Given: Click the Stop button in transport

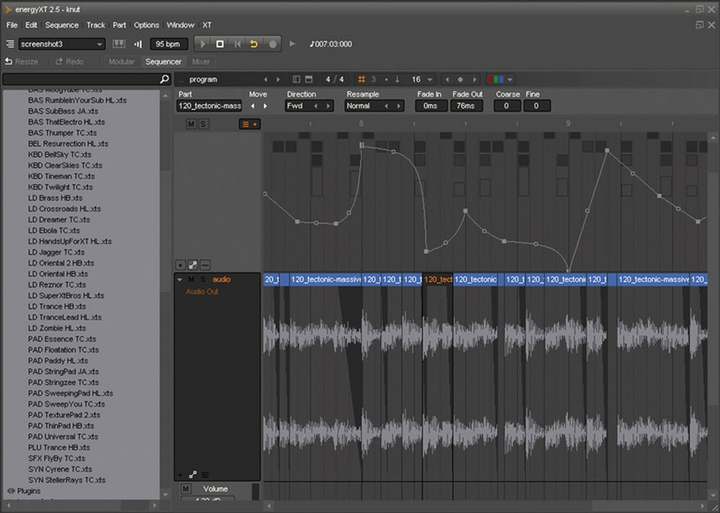Looking at the screenshot, I should pyautogui.click(x=220, y=44).
